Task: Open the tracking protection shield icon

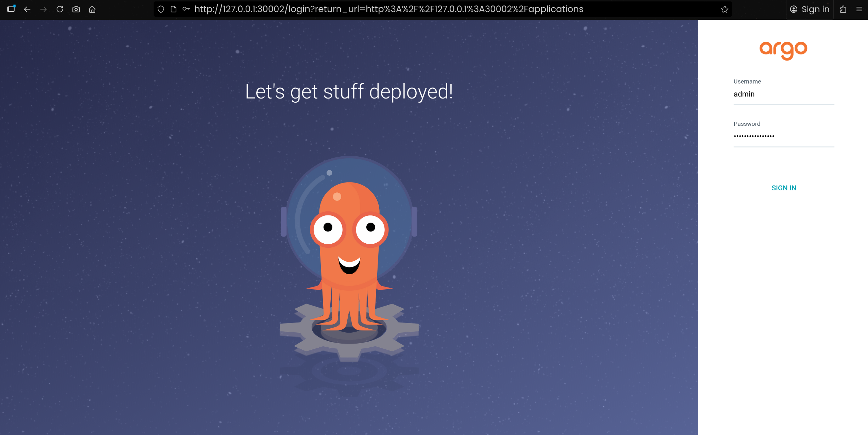Action: (x=161, y=9)
